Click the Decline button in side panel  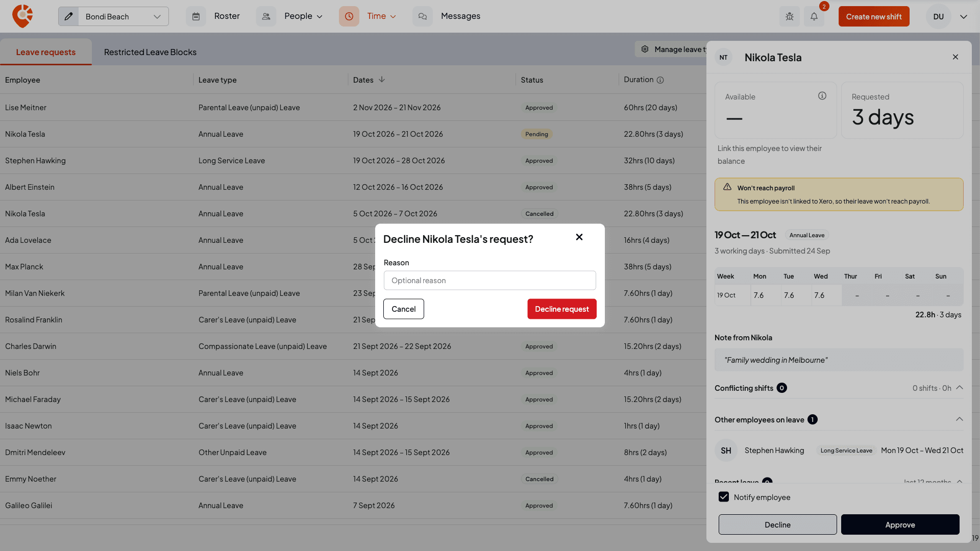[778, 524]
